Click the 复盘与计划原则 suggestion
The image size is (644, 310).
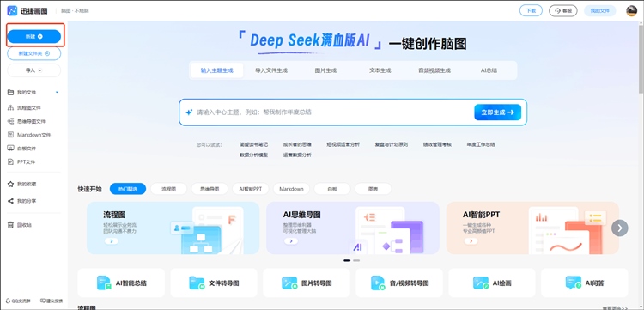point(391,144)
